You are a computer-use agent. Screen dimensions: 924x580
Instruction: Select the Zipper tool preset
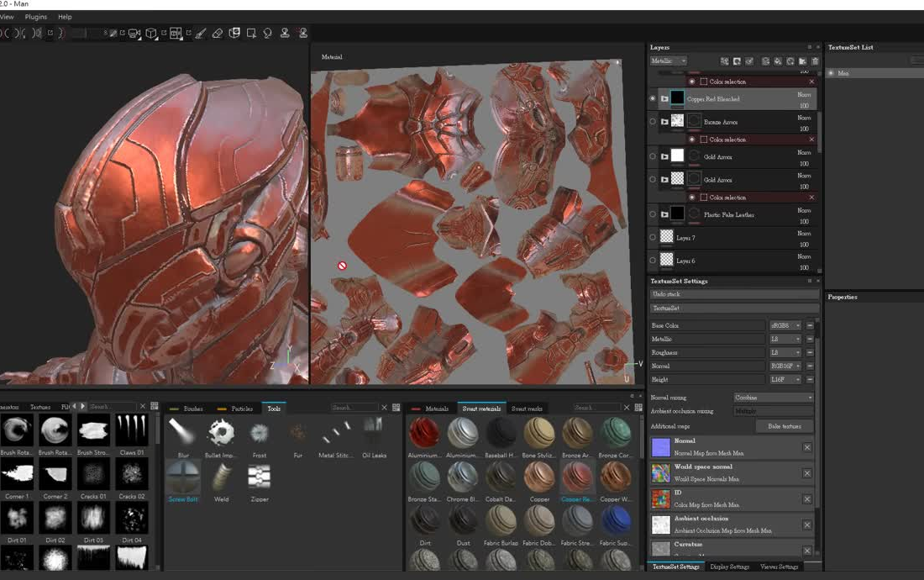(260, 478)
